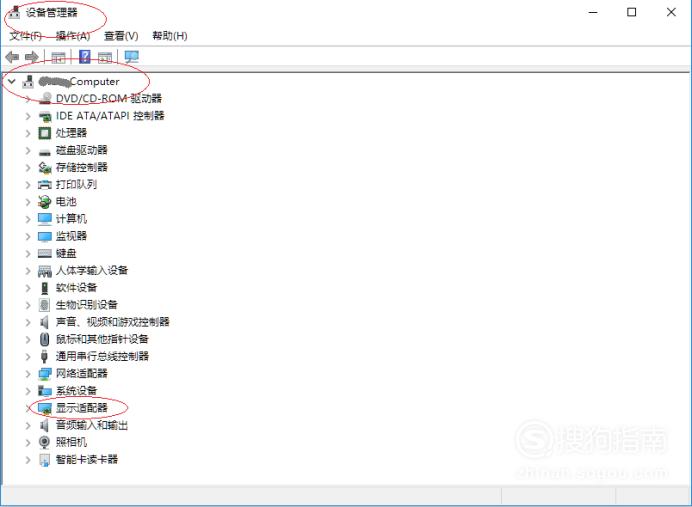This screenshot has height=507, width=692.
Task: Expand the 磁盘驱动器 node
Action: tap(28, 150)
